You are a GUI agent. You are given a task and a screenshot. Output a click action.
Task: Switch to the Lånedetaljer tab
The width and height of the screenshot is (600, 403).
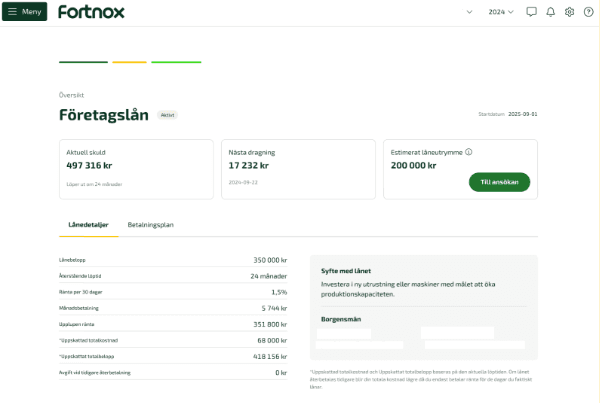(87, 225)
